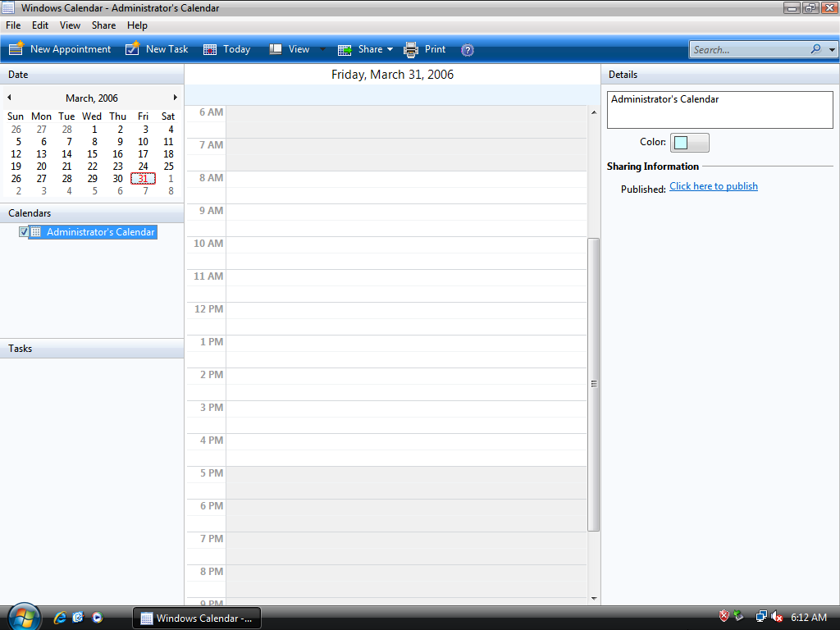
Task: Open the File menu
Action: click(x=13, y=25)
